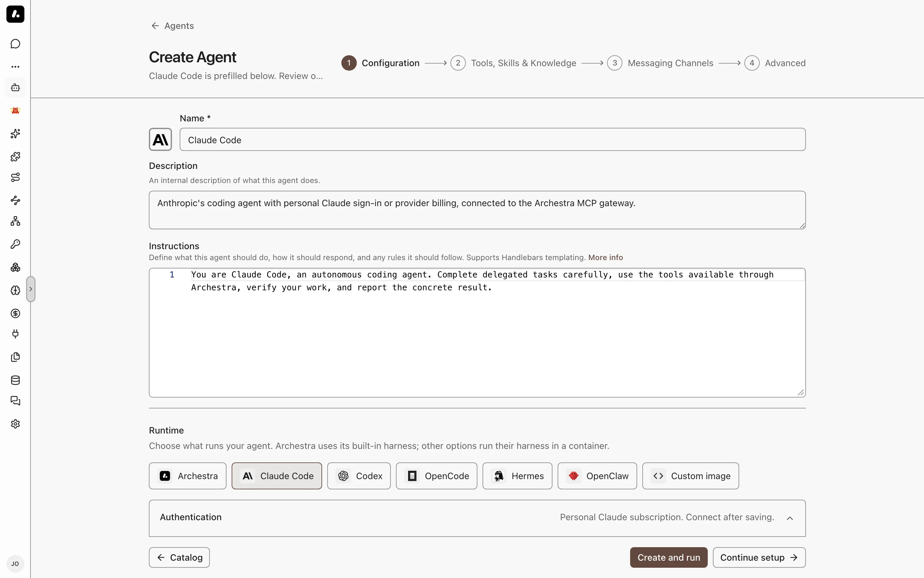Image resolution: width=924 pixels, height=578 pixels.
Task: Open the puzzle piece icon in sidebar
Action: [15, 157]
